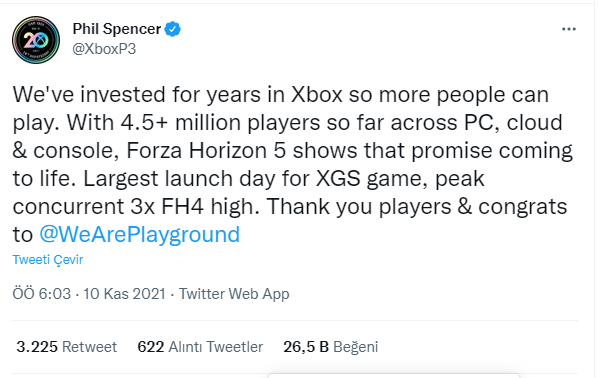Image resolution: width=604 pixels, height=378 pixels.
Task: Open the Phil Spencer display name
Action: (x=117, y=29)
